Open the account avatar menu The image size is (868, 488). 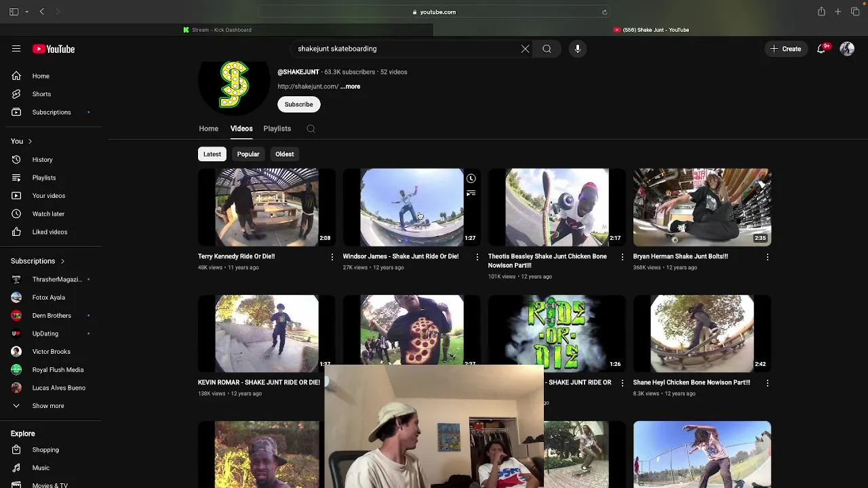pos(847,49)
